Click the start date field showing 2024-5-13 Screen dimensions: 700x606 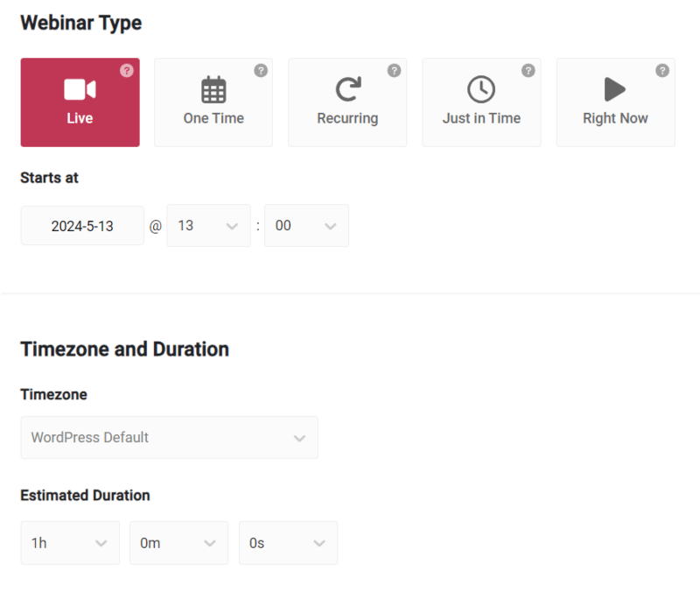(82, 225)
